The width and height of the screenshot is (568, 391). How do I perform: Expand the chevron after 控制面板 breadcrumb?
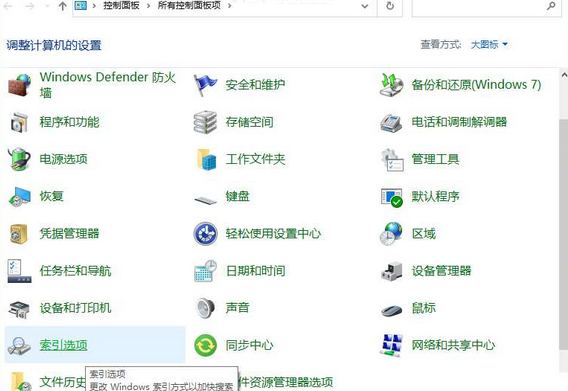[149, 6]
